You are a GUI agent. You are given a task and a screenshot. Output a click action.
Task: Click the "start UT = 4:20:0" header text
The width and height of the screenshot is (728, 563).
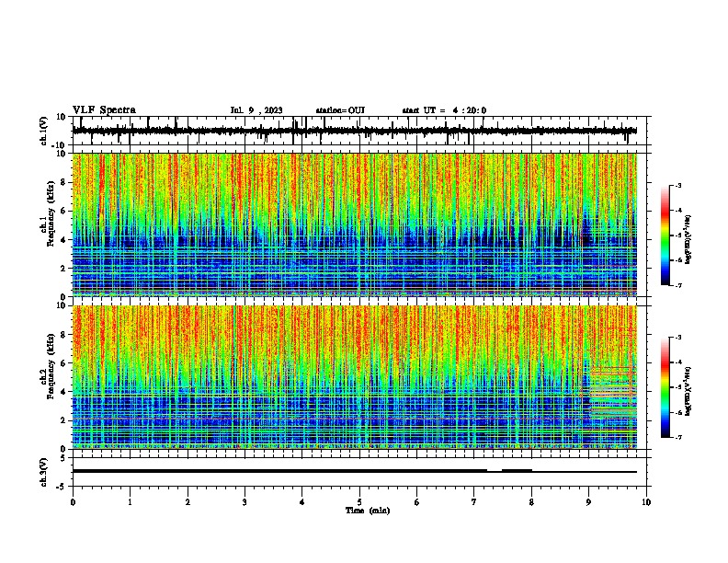point(444,110)
